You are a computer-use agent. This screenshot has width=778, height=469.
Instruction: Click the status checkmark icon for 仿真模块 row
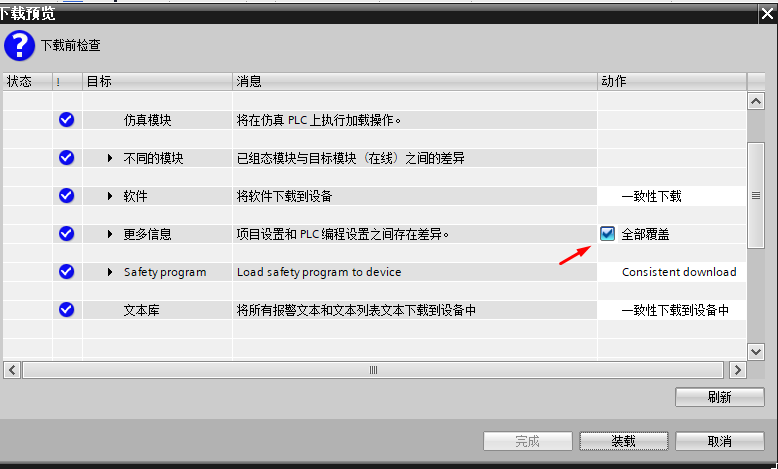click(x=66, y=120)
